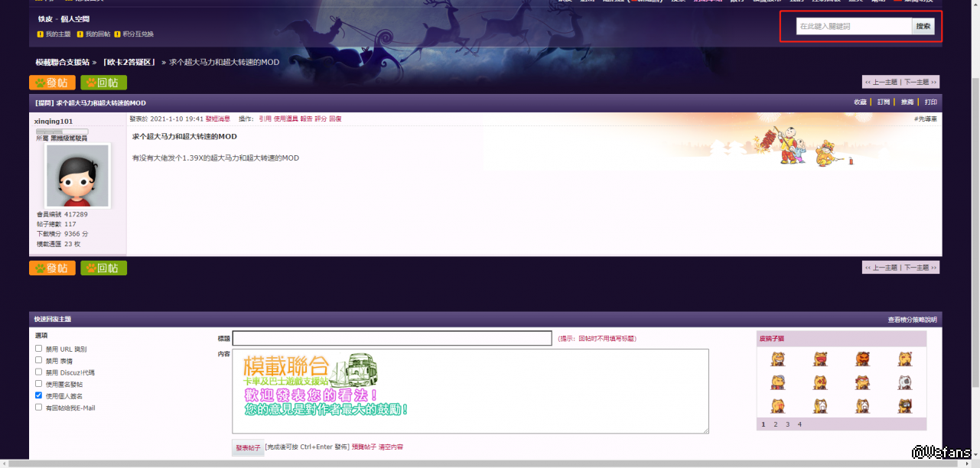980x468 pixels.
Task: Click the 發短消息 link
Action: click(x=218, y=119)
